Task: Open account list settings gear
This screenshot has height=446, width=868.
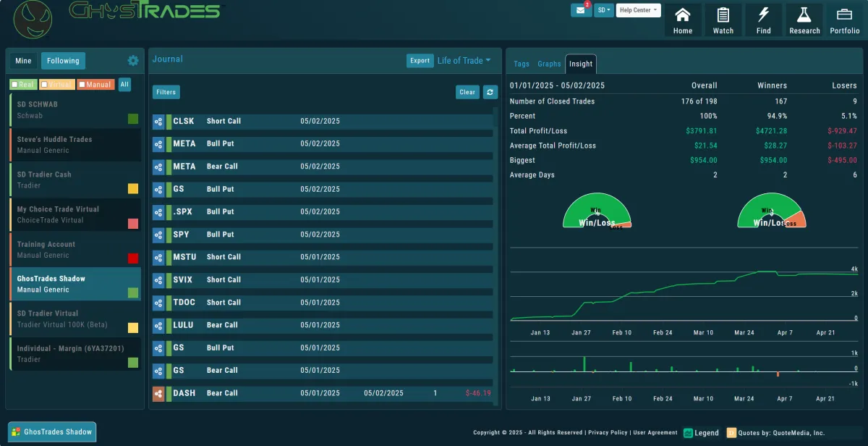Action: [133, 61]
